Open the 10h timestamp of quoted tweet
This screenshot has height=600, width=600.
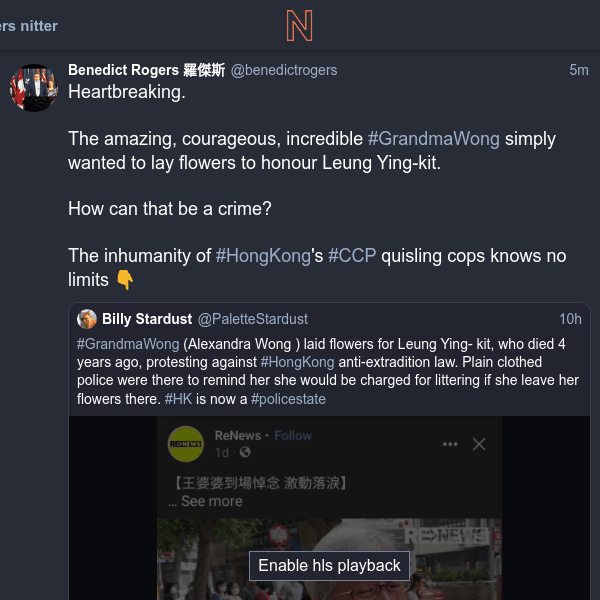(570, 319)
